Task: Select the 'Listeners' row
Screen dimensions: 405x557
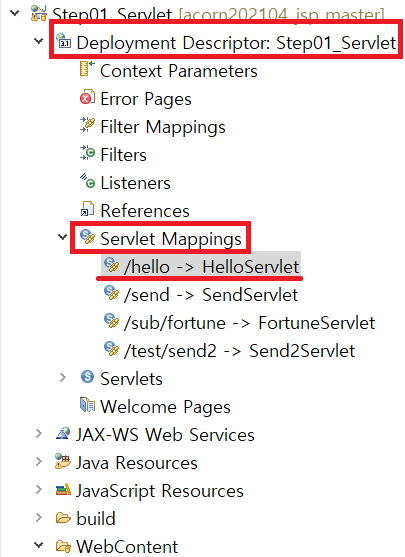Action: point(135,183)
